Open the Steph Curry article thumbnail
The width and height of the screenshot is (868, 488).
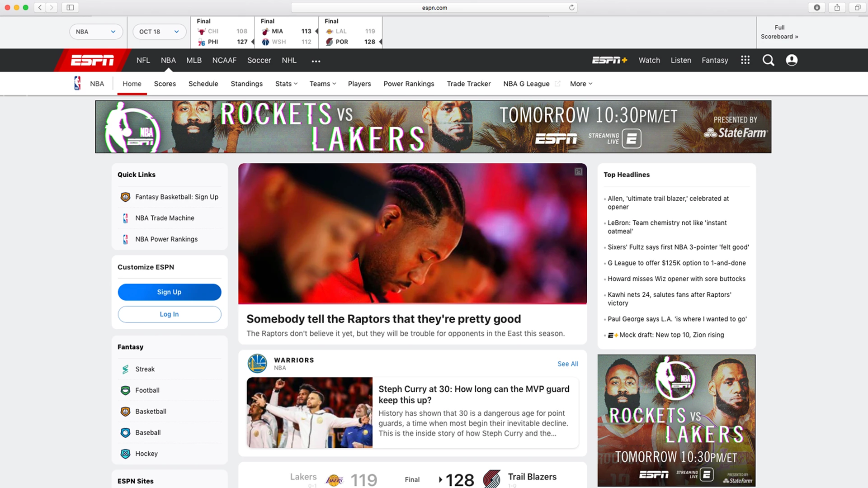coord(310,412)
